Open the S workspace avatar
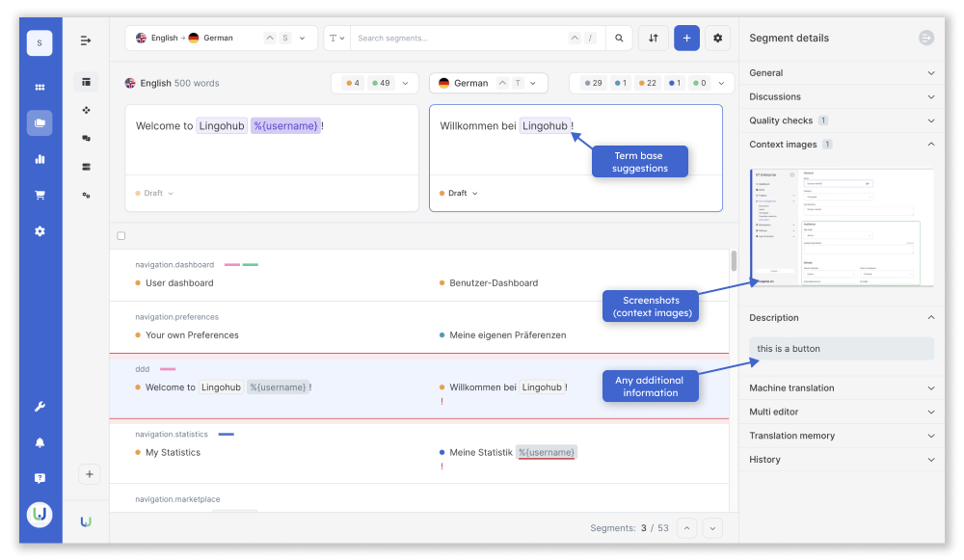 [x=40, y=43]
